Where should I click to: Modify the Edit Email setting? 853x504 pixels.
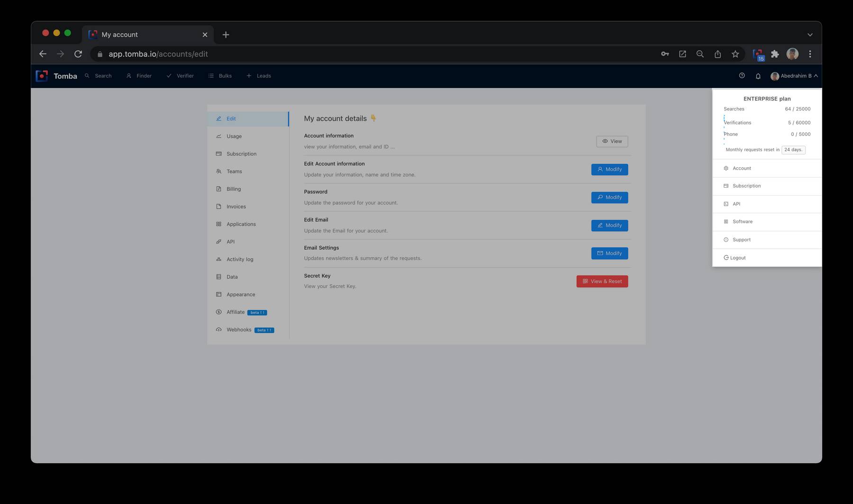click(609, 225)
